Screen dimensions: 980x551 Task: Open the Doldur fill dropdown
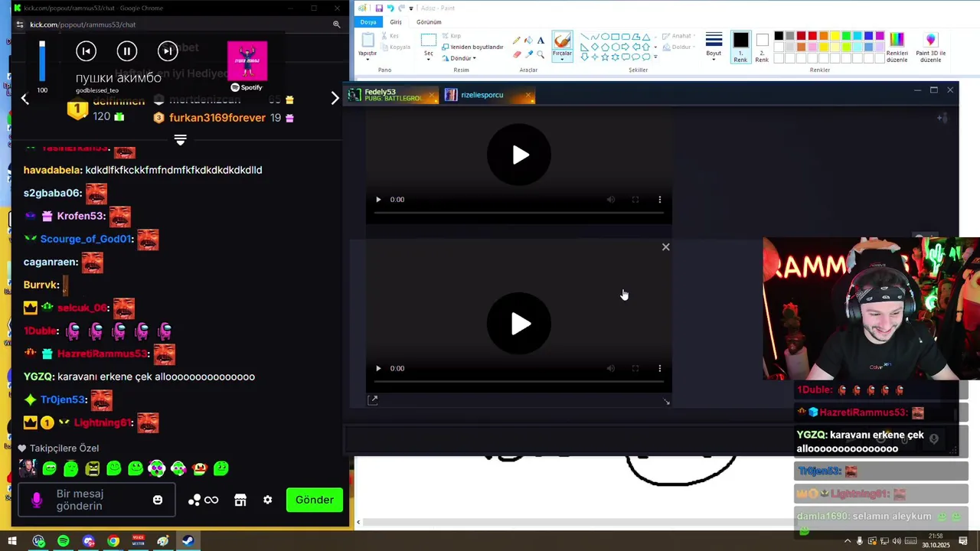coord(681,47)
